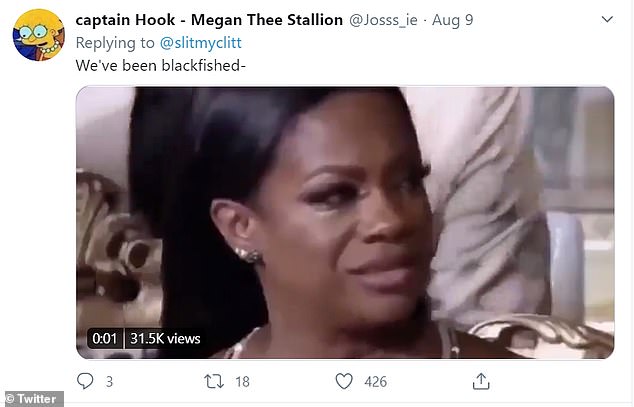
Task: Click the 0:01 video duration badge
Action: [x=104, y=338]
